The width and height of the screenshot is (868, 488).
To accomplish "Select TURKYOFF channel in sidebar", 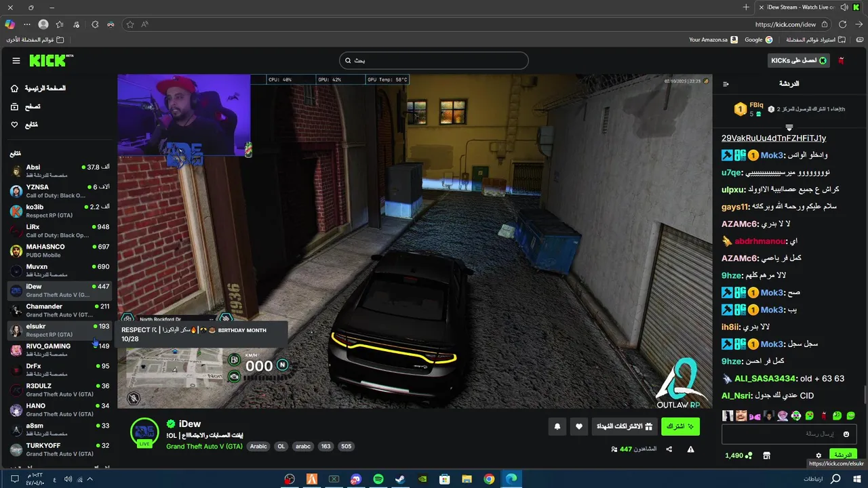I will 60,449.
